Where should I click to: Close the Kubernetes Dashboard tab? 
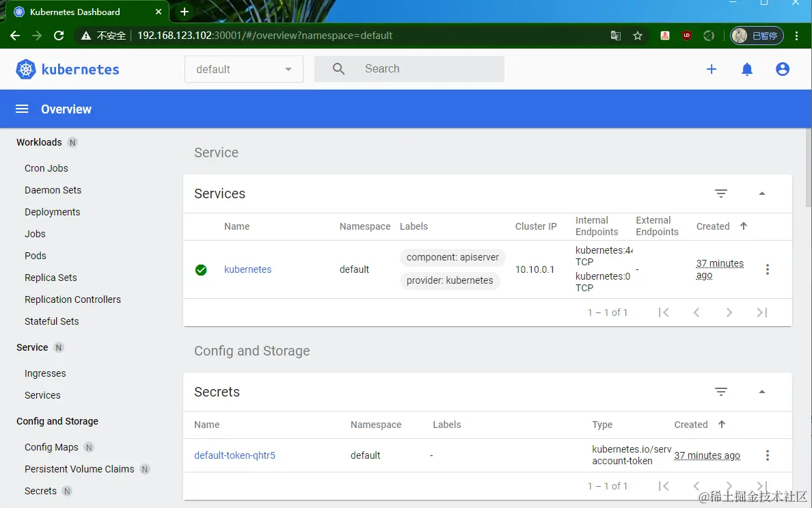[159, 12]
